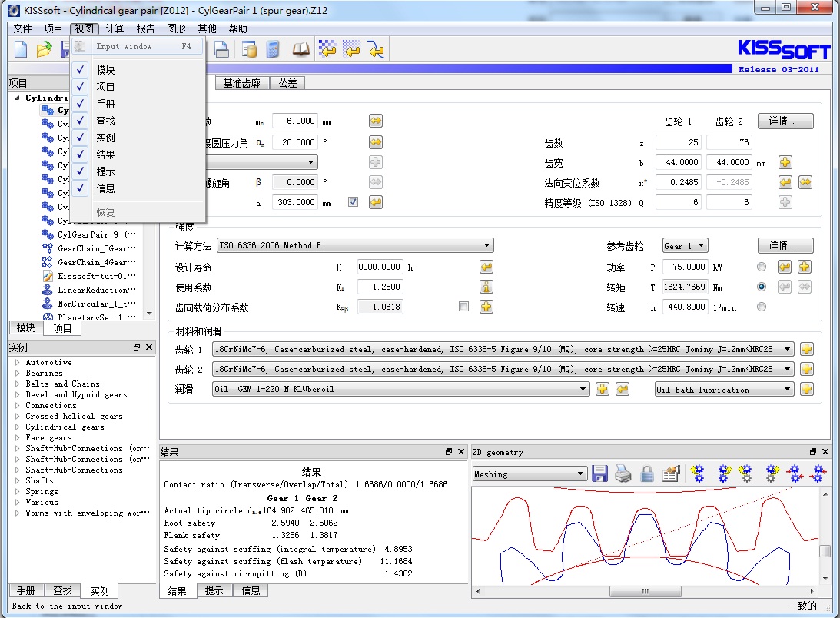Click plus button next to oil lubricant dropdown
This screenshot has height=618, width=840.
coord(603,389)
